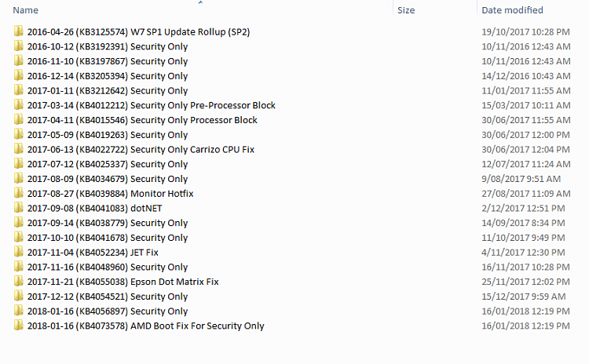Select the 2016-10-12 (KB3192391) Security Only folder
The height and width of the screenshot is (364, 589).
(107, 46)
